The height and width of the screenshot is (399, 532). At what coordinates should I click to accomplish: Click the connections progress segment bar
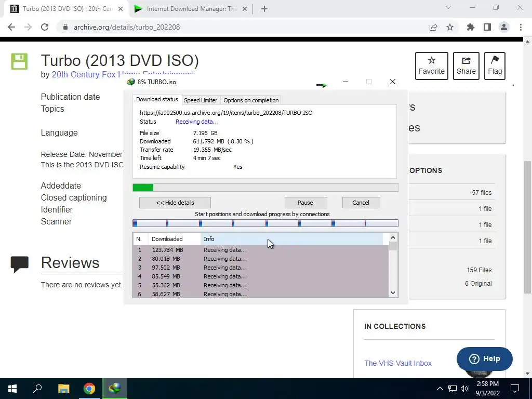tap(265, 223)
